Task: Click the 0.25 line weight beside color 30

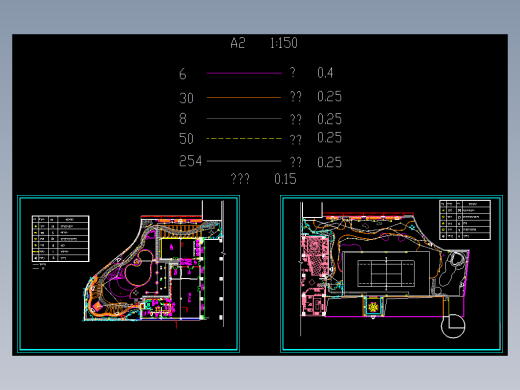Action: point(329,96)
